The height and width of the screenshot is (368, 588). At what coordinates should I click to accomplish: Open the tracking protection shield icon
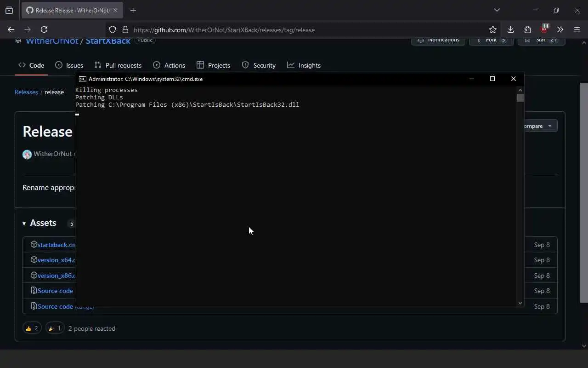113,30
